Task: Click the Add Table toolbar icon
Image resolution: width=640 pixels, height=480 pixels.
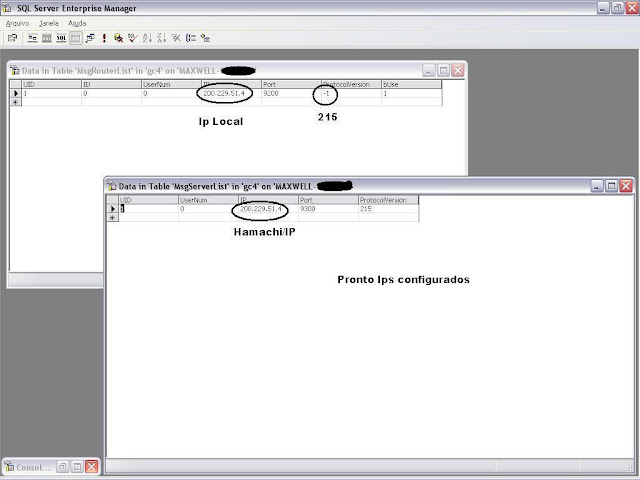Action: tap(205, 38)
